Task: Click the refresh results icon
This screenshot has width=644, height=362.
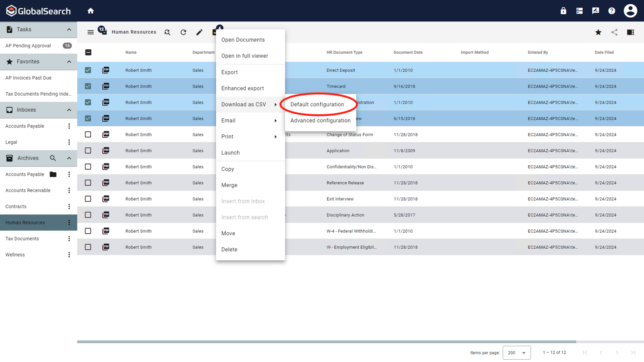Action: click(183, 32)
